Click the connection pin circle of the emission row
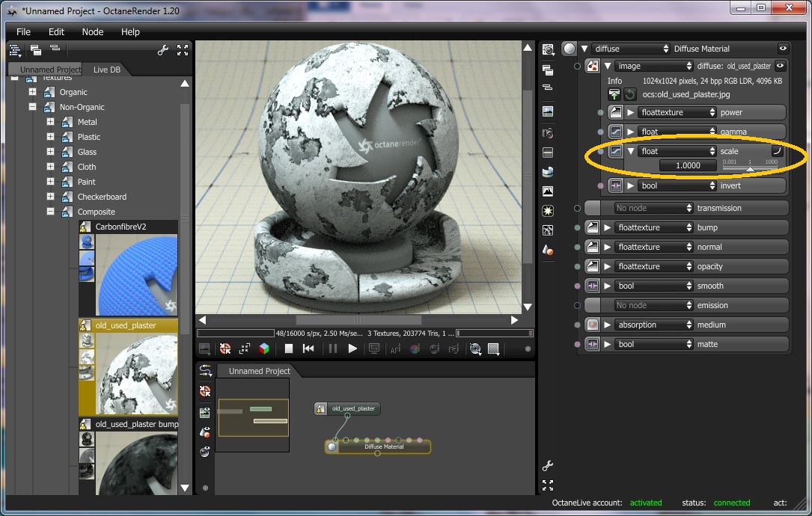This screenshot has width=812, height=516. coord(578,305)
